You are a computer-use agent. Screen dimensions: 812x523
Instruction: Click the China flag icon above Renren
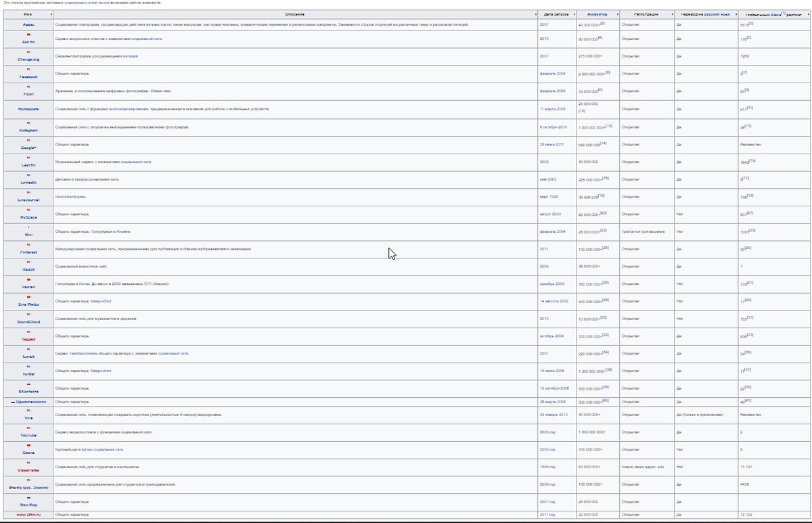pyautogui.click(x=28, y=279)
